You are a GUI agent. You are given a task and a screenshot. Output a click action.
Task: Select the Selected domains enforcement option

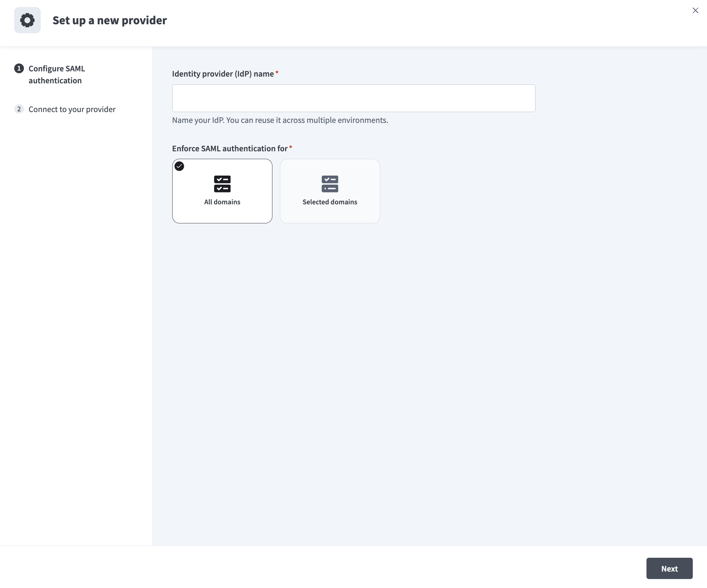(x=330, y=191)
